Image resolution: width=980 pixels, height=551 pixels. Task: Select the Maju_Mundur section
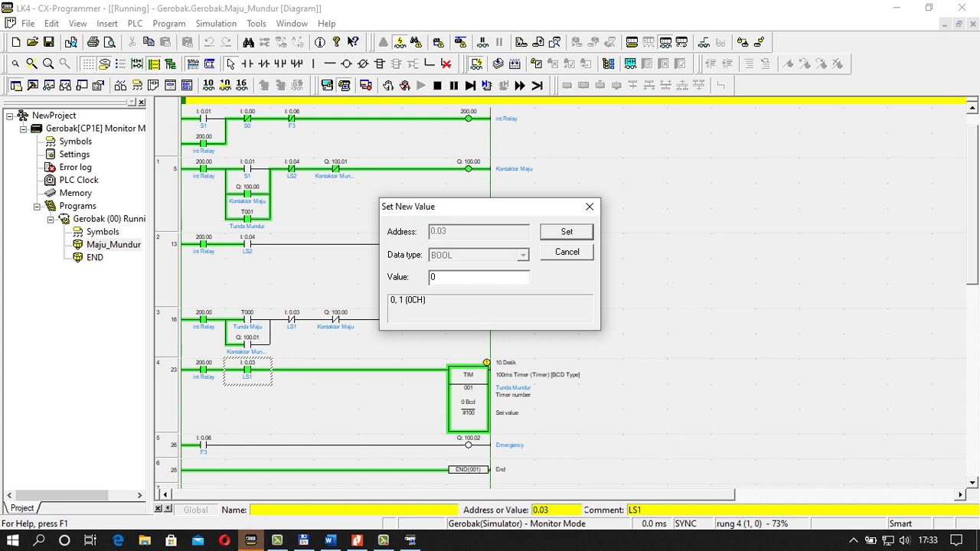pos(113,244)
